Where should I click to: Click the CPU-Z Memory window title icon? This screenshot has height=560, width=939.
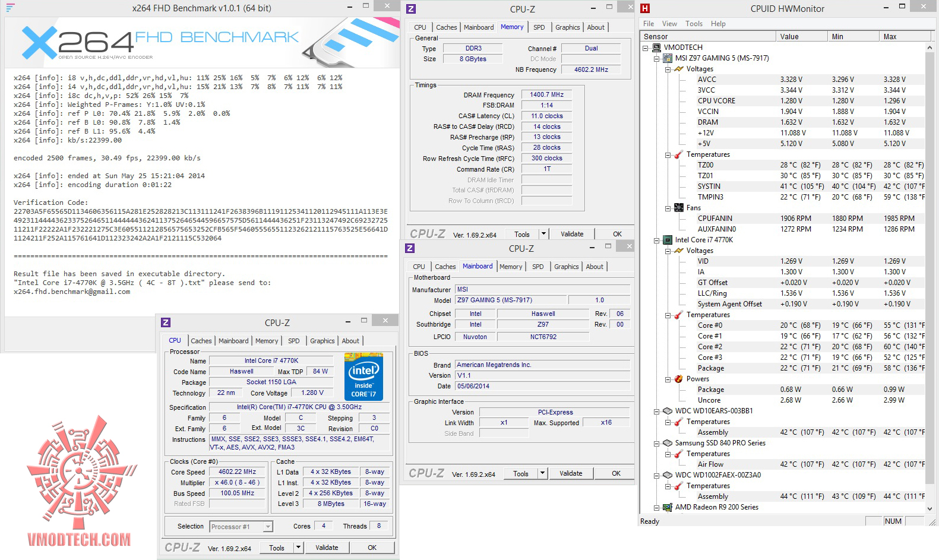pyautogui.click(x=411, y=9)
